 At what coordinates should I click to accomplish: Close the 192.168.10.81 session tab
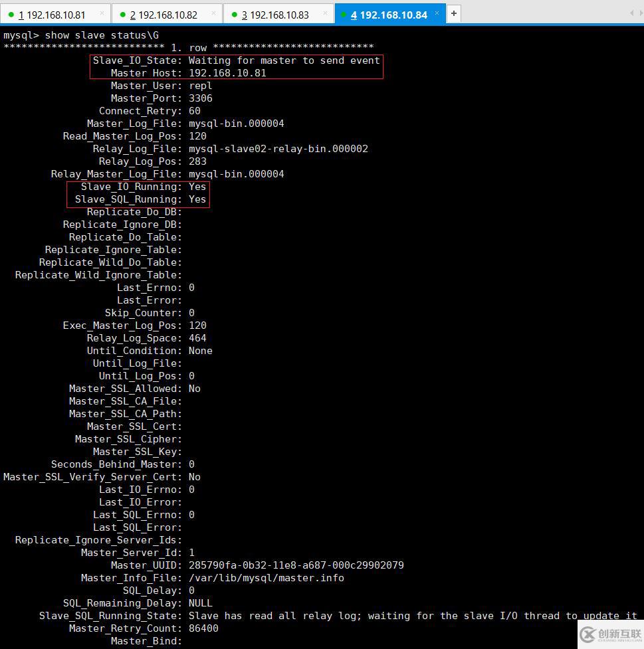[102, 13]
